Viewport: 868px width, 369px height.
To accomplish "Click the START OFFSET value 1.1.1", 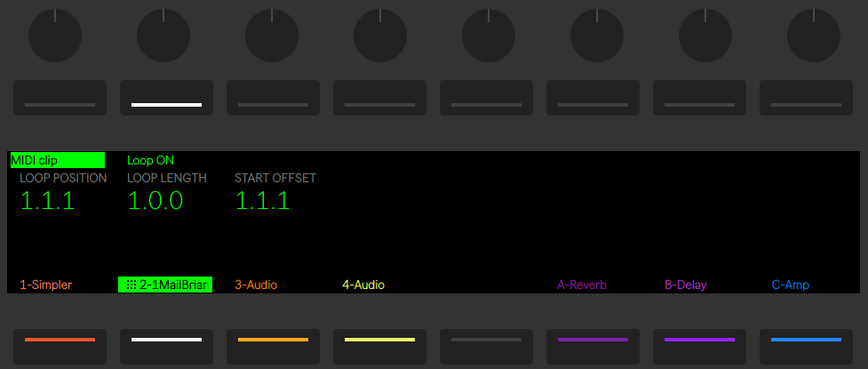I will click(x=262, y=201).
